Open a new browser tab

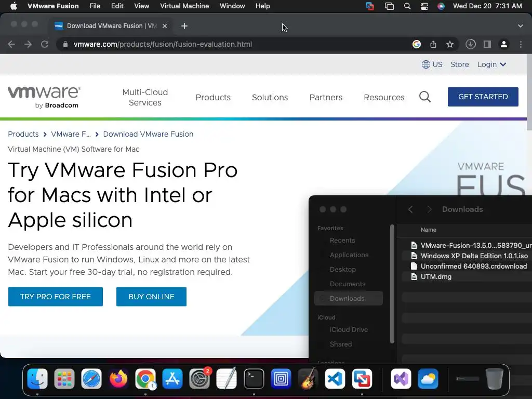pos(184,26)
